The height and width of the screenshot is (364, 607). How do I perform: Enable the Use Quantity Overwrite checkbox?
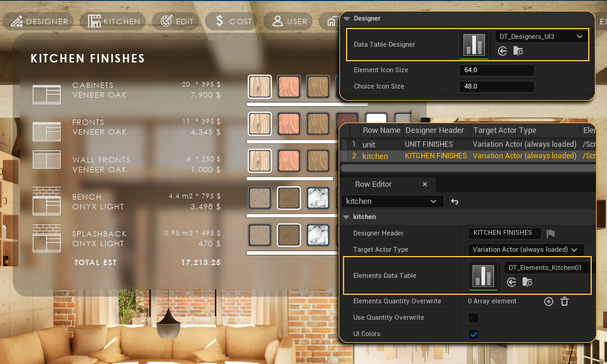[x=473, y=318]
